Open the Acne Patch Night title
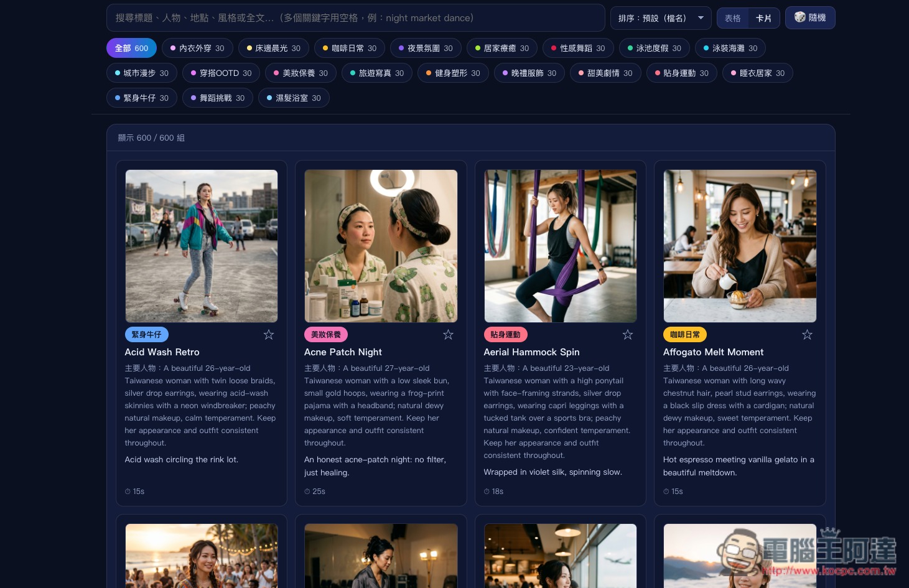The width and height of the screenshot is (909, 588). (x=343, y=352)
